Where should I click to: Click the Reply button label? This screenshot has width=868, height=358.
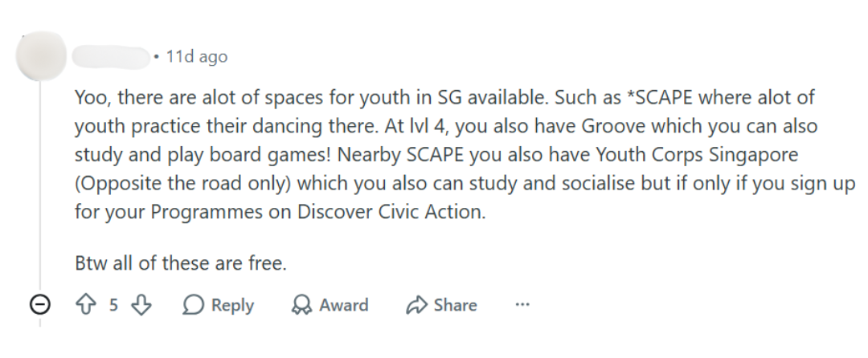232,305
